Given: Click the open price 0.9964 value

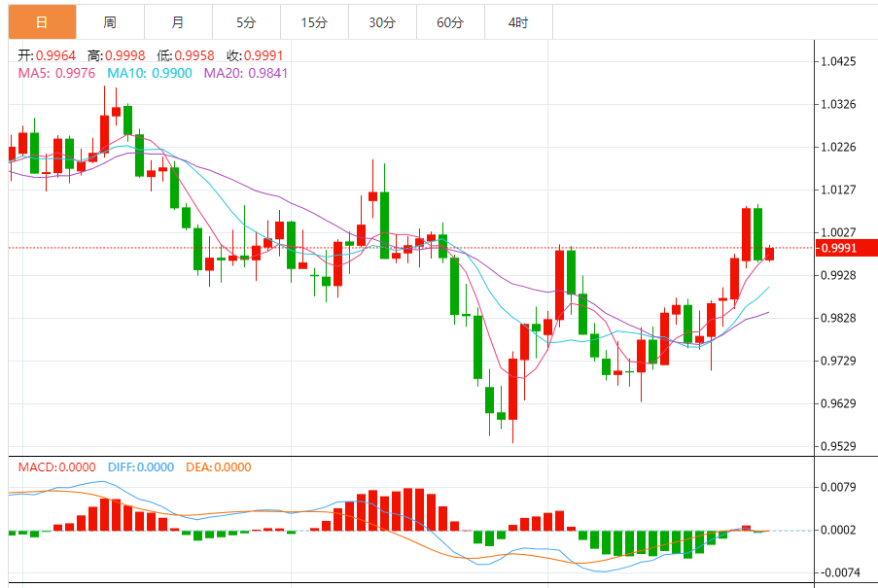Looking at the screenshot, I should [x=55, y=55].
